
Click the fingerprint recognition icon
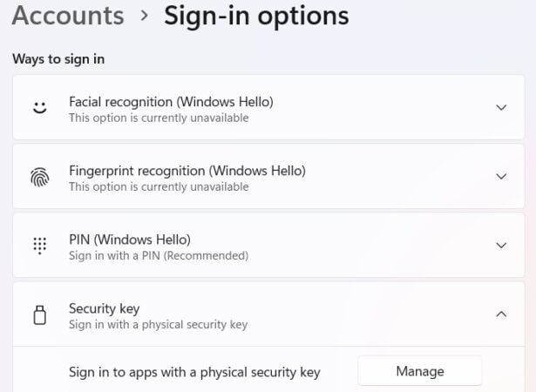point(39,177)
